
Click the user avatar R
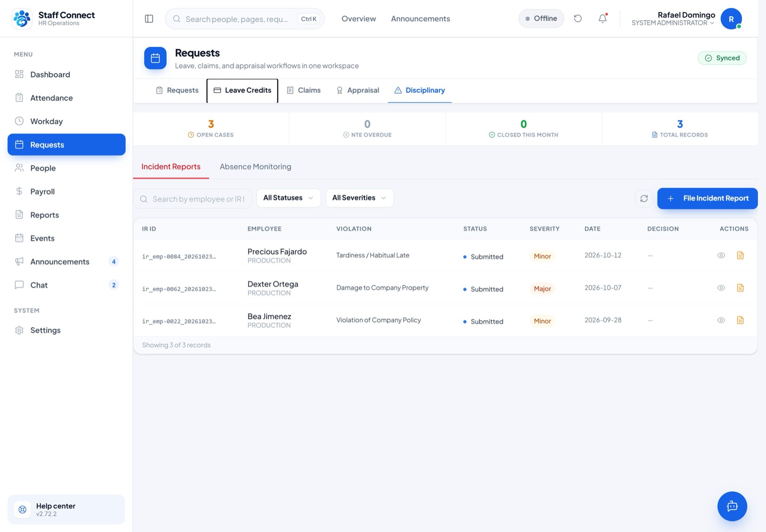(731, 19)
